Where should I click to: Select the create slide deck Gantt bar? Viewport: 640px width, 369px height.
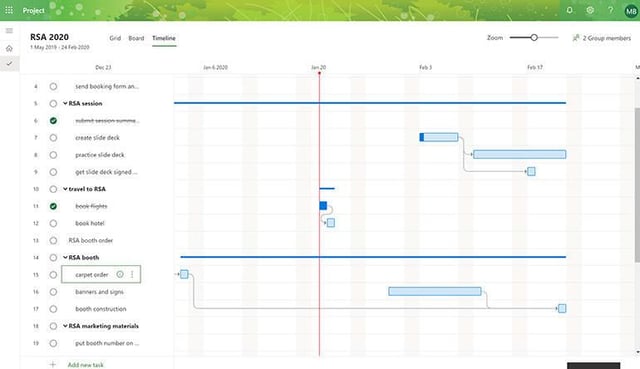439,137
